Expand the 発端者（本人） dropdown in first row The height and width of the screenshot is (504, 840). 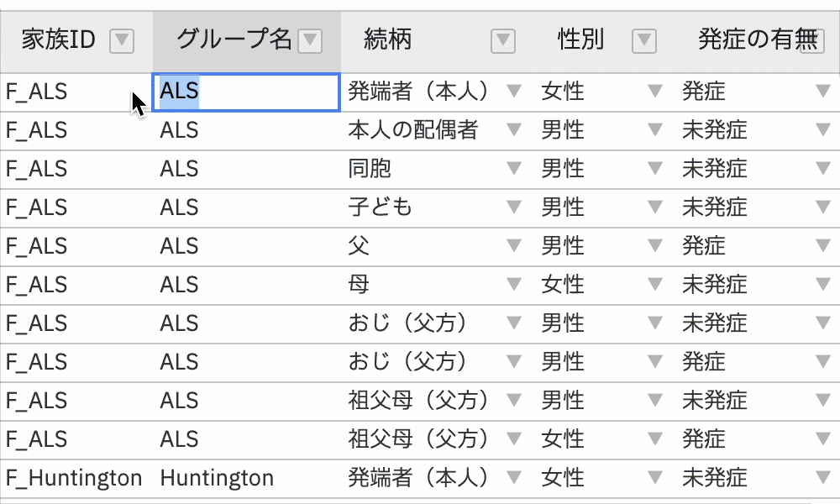pyautogui.click(x=513, y=91)
